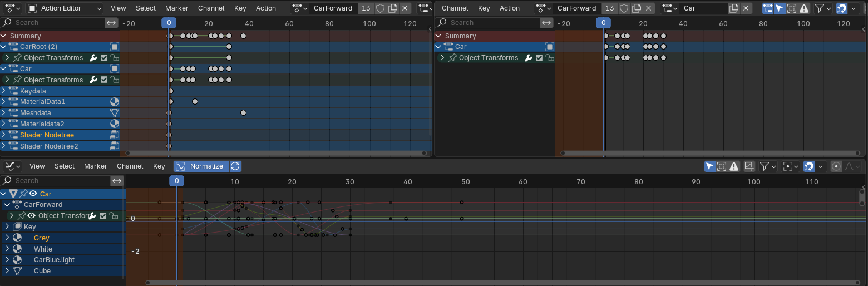Toggle lock on CarRoot Object Transforms

115,58
